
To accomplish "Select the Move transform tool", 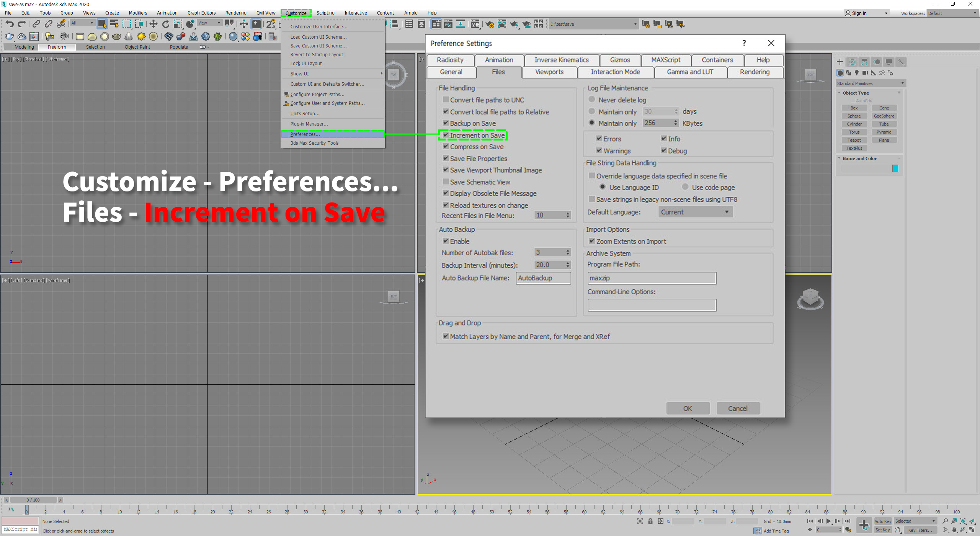I will tap(153, 24).
